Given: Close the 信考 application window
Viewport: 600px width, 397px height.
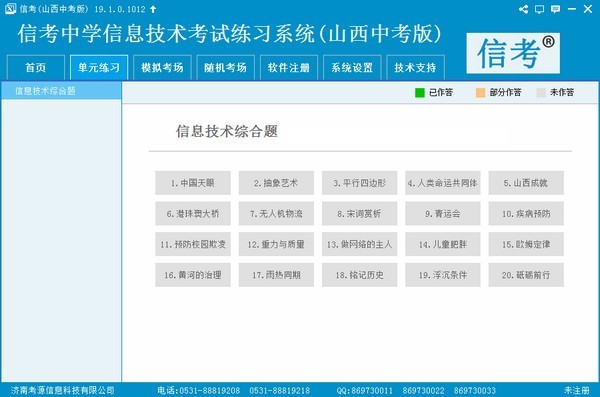Looking at the screenshot, I should 588,9.
